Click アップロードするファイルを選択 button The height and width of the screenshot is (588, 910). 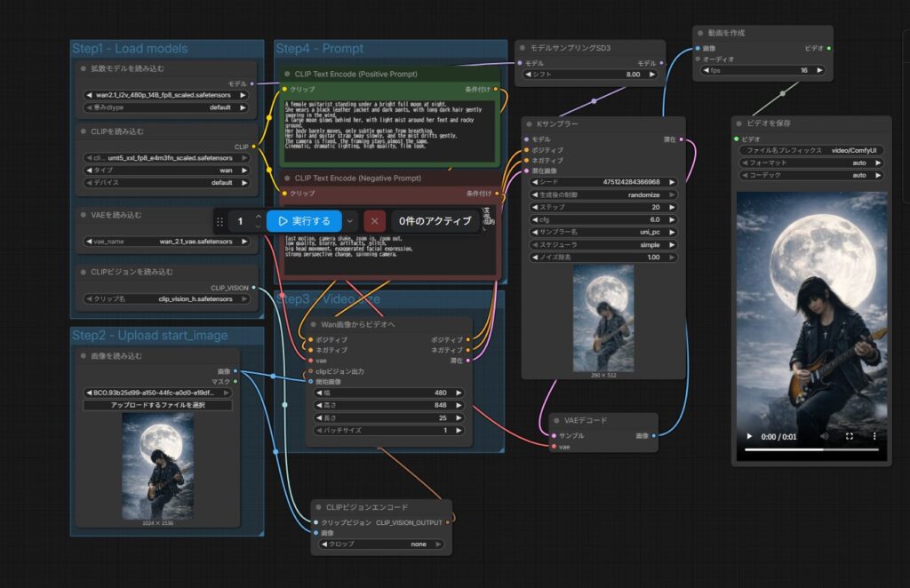157,405
